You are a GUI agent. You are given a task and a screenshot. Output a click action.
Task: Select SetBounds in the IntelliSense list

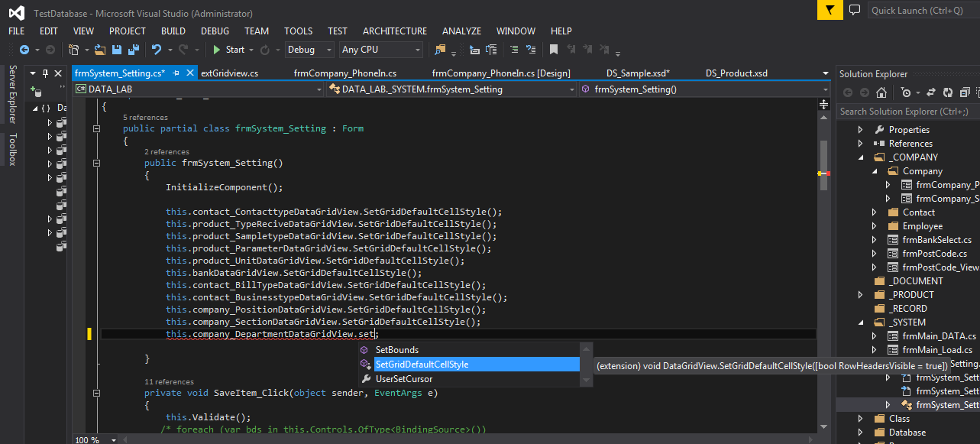coord(396,350)
